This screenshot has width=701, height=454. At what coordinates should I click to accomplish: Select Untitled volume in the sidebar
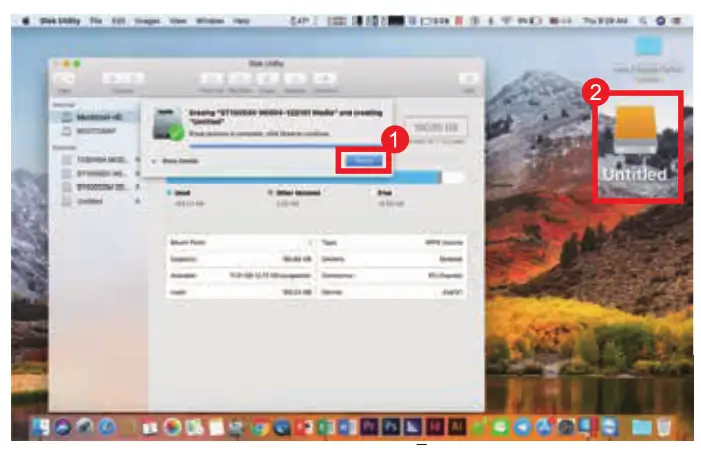pos(91,201)
